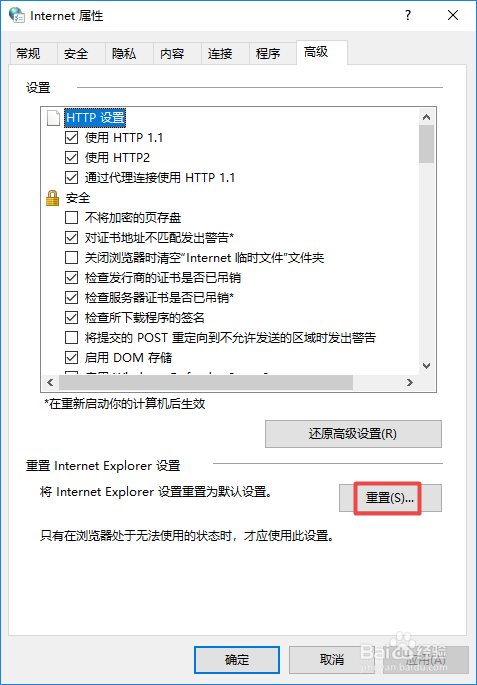Click the horizontal scrollbar thumb below settings
477x685 pixels.
(206, 382)
